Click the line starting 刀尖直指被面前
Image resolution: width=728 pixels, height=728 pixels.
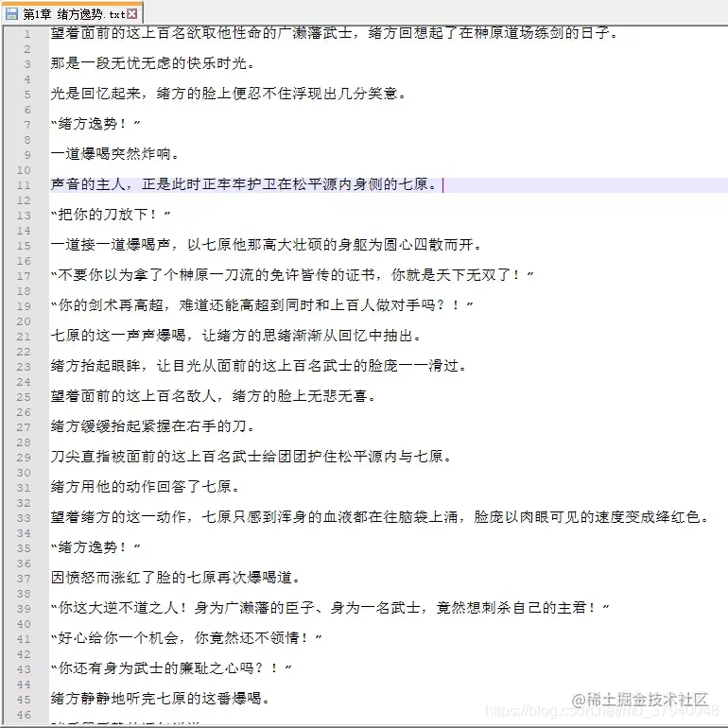pyautogui.click(x=251, y=457)
